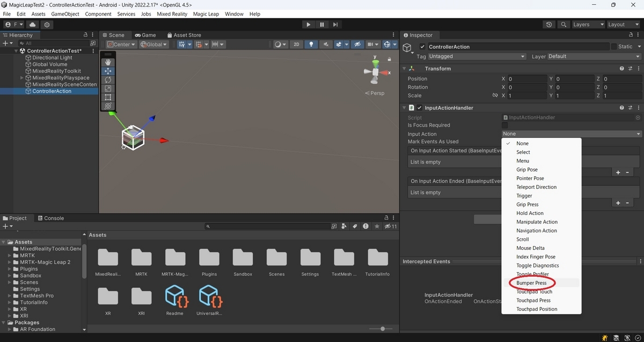This screenshot has height=342, width=644.
Task: Open Undo History from toolbar
Action: 549,25
